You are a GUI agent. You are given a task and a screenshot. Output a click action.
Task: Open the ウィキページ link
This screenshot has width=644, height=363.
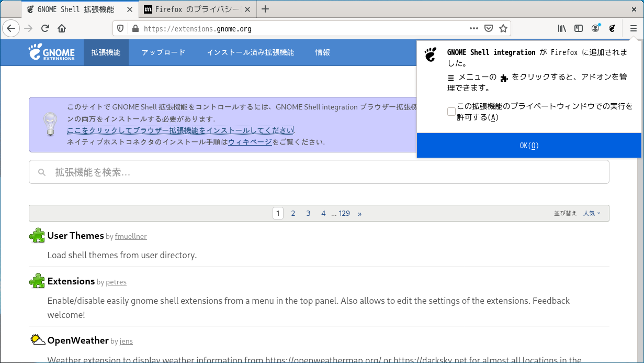[250, 142]
